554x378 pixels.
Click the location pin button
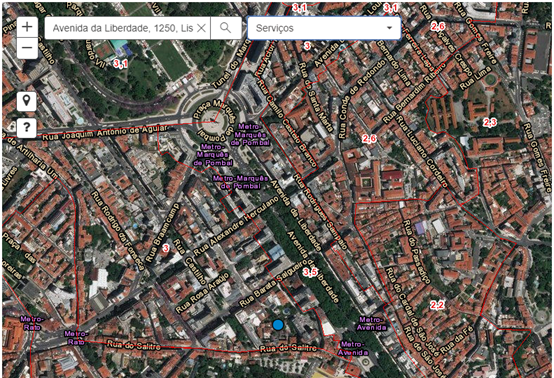[26, 101]
